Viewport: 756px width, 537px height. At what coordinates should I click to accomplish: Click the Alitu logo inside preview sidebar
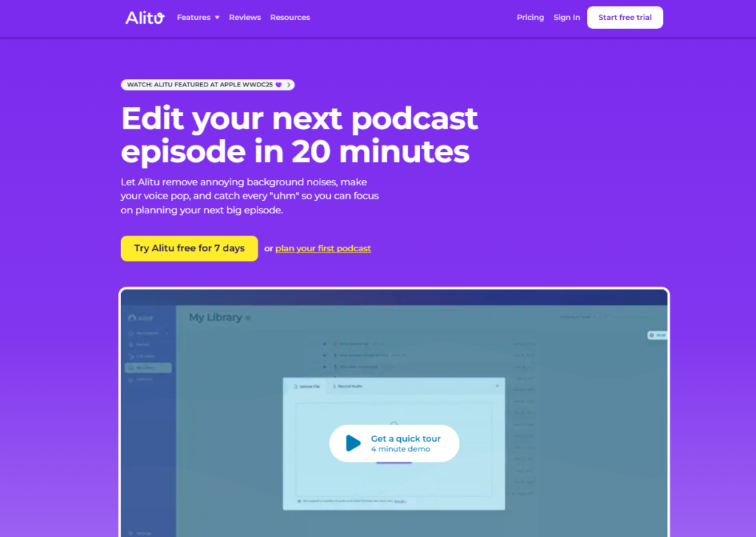coord(140,318)
